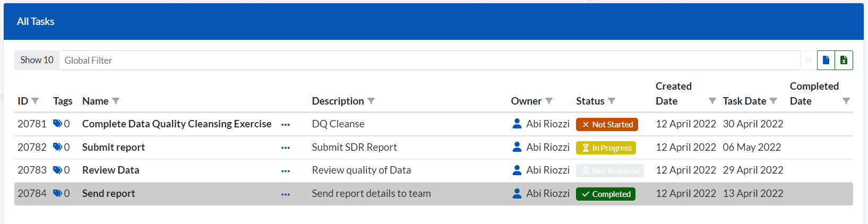The height and width of the screenshot is (224, 868).
Task: Open the Name column filter
Action: click(116, 101)
